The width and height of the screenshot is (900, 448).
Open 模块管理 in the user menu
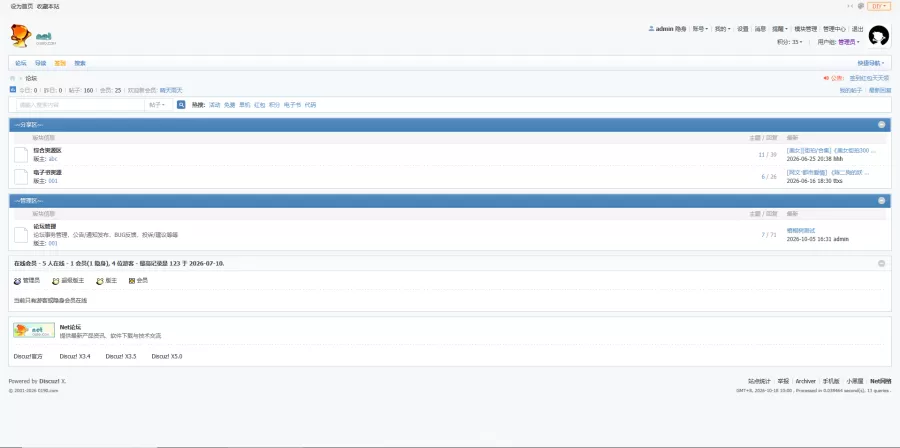click(805, 28)
